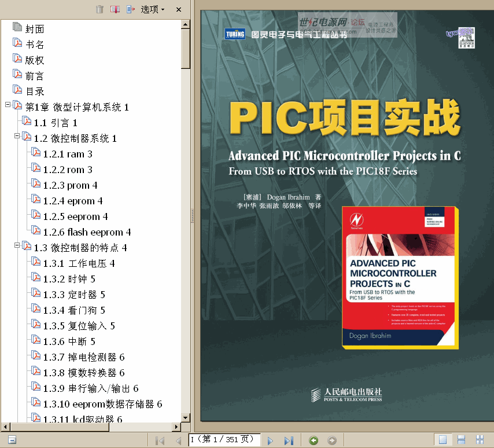This screenshot has width=494, height=448.
Task: Select bookmark 1.2.2 rom 3
Action: 68,170
